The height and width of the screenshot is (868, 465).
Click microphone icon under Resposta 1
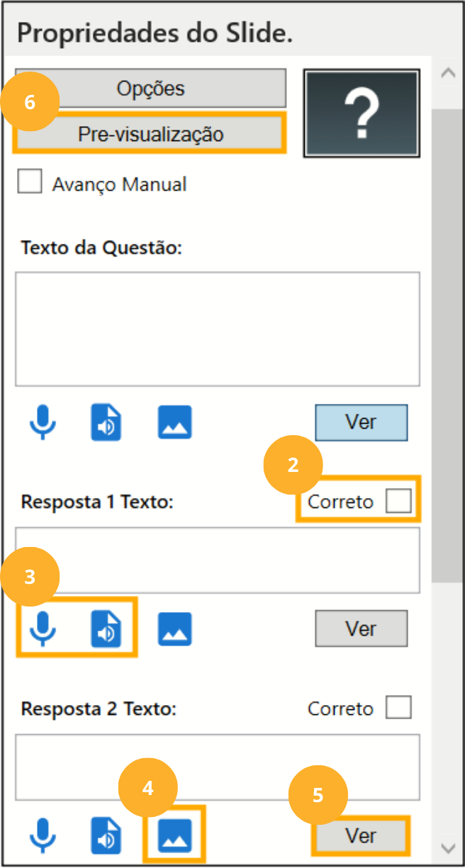coord(43,629)
